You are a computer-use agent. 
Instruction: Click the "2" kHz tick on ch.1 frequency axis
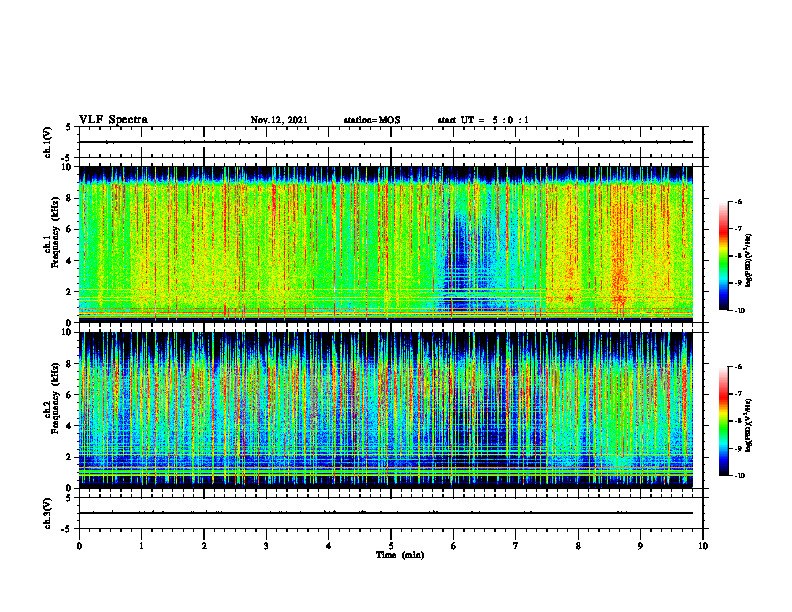tap(71, 292)
